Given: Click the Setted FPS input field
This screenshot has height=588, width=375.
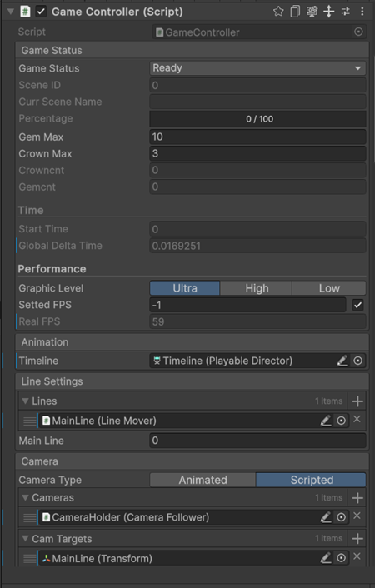Looking at the screenshot, I should 247,305.
